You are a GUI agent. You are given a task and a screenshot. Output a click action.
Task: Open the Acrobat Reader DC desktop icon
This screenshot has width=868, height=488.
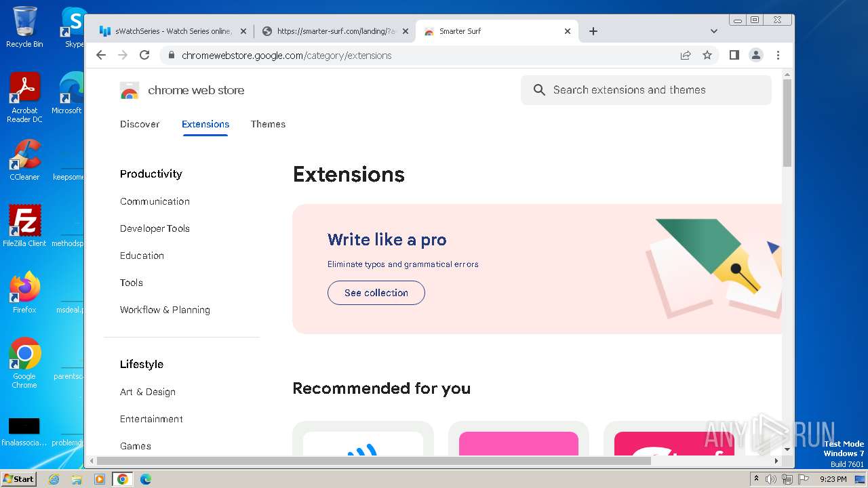(x=24, y=98)
